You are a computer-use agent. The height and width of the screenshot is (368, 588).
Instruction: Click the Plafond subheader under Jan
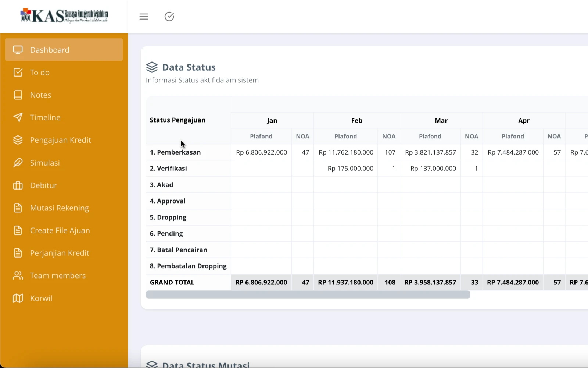point(261,136)
